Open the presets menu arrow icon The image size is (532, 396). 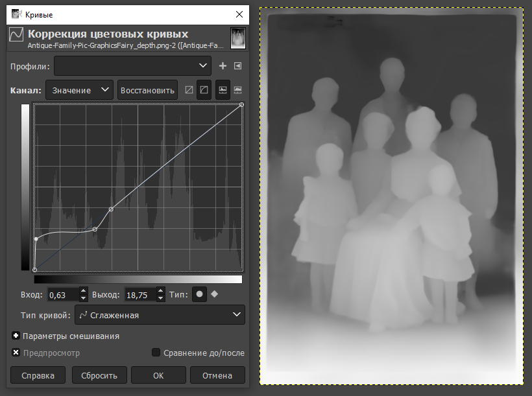[x=238, y=65]
